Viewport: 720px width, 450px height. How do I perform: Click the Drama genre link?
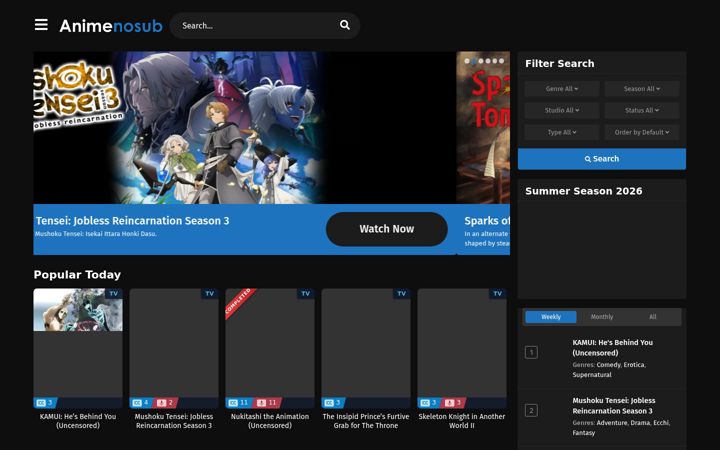click(x=640, y=422)
